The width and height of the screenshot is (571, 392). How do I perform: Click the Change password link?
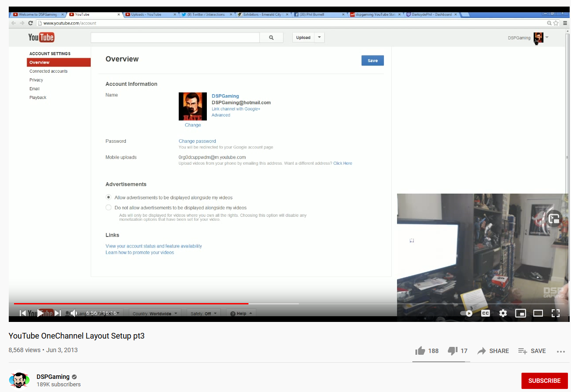[197, 141]
